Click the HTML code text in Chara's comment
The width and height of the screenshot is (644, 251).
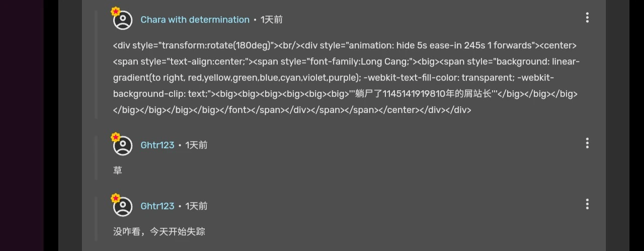(345, 78)
